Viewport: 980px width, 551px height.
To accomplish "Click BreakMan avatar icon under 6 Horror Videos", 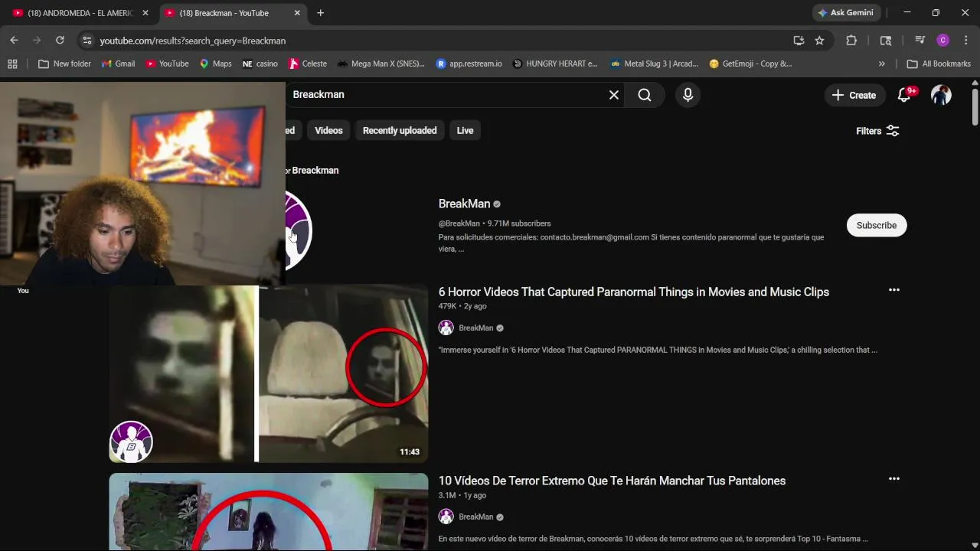I will [446, 328].
